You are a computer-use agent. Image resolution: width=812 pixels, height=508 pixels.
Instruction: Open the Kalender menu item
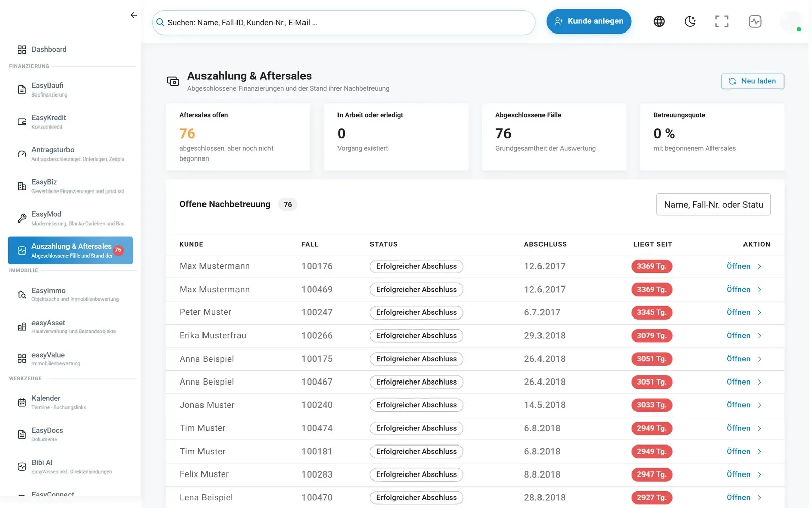71,402
